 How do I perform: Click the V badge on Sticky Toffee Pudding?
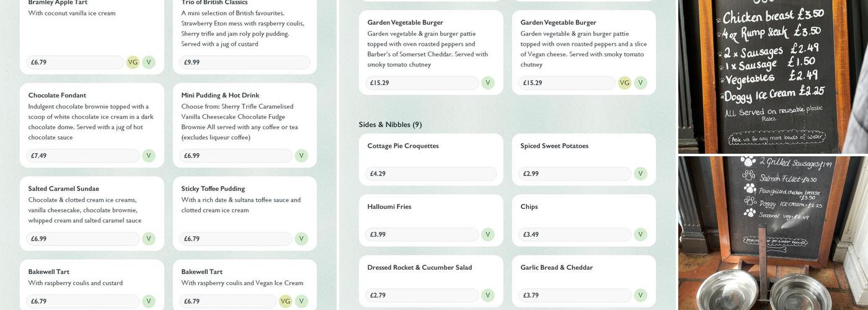pos(301,239)
